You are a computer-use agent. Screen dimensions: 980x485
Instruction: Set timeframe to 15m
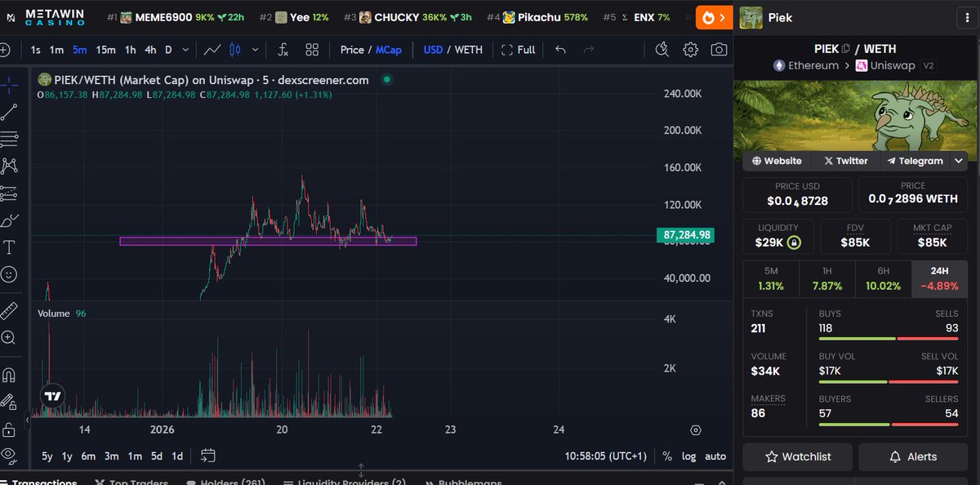(x=105, y=50)
